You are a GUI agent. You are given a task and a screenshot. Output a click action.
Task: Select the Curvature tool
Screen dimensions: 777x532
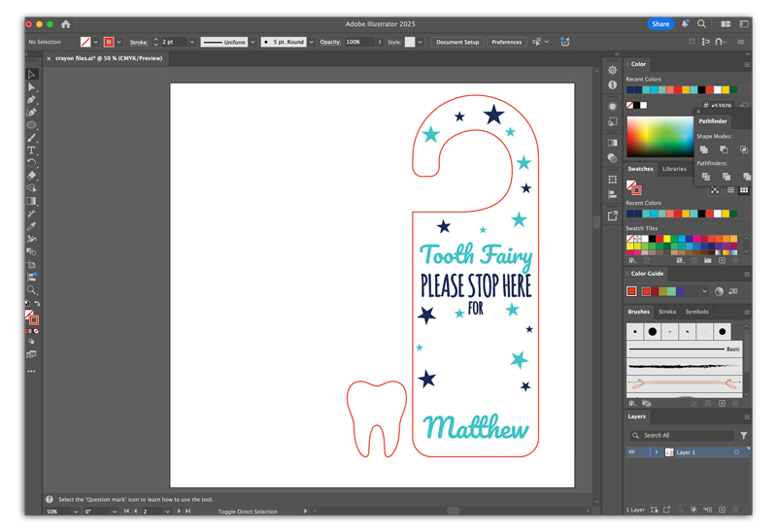click(x=32, y=113)
